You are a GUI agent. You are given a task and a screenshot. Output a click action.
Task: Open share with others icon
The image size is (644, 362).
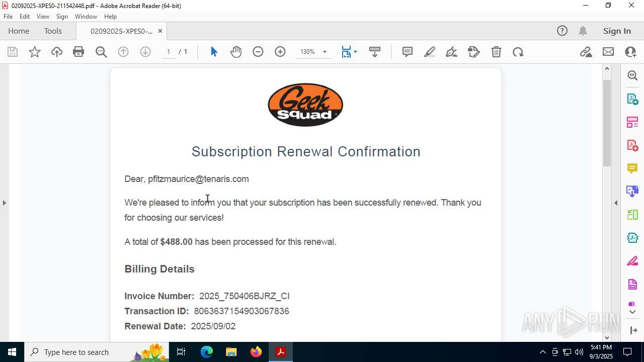click(x=630, y=52)
